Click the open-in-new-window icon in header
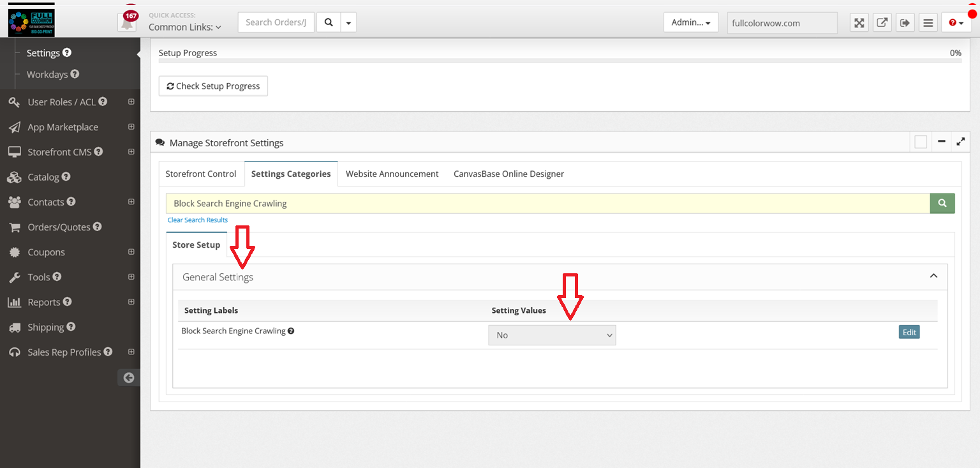The image size is (980, 468). point(882,23)
